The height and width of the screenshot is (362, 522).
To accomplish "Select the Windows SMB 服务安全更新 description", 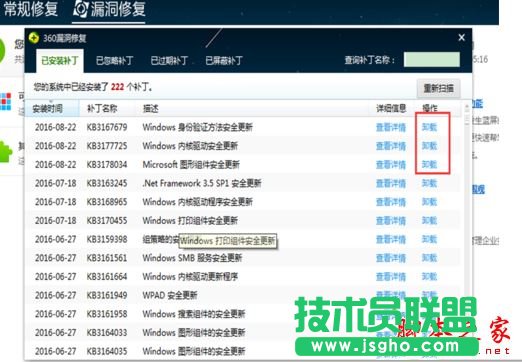I will [192, 258].
